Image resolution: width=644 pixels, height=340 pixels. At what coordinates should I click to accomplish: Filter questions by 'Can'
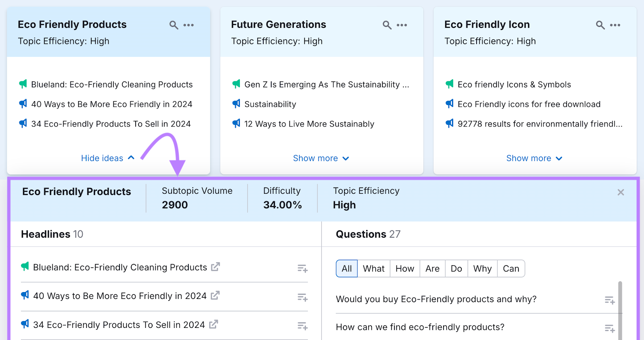(x=511, y=269)
